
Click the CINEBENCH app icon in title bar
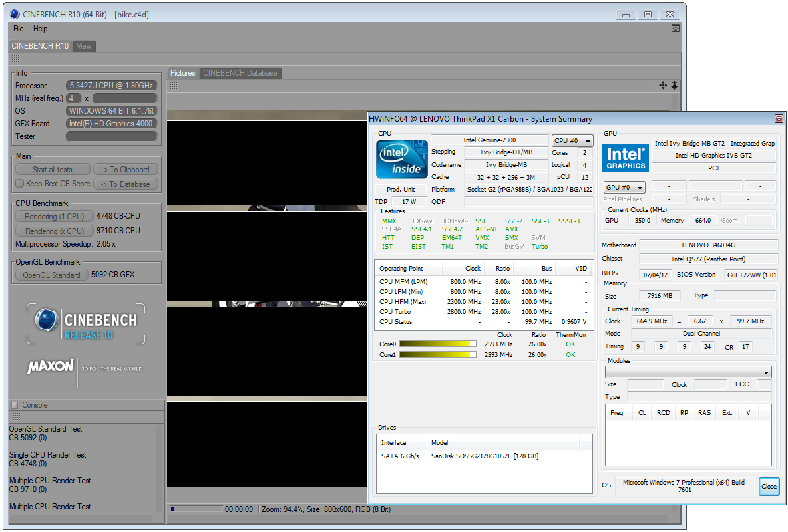pos(15,13)
